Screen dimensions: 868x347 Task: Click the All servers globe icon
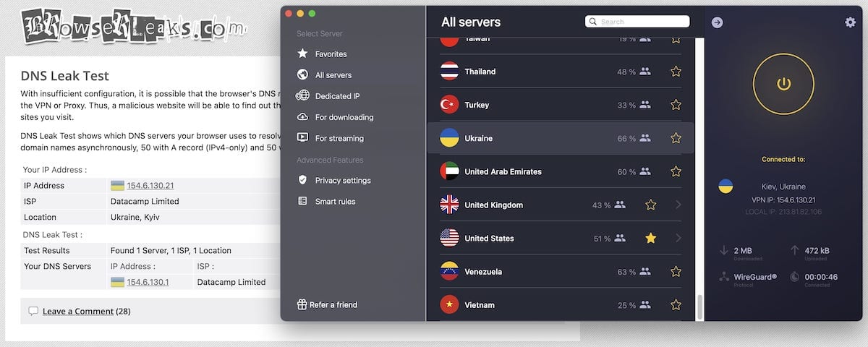tap(302, 74)
